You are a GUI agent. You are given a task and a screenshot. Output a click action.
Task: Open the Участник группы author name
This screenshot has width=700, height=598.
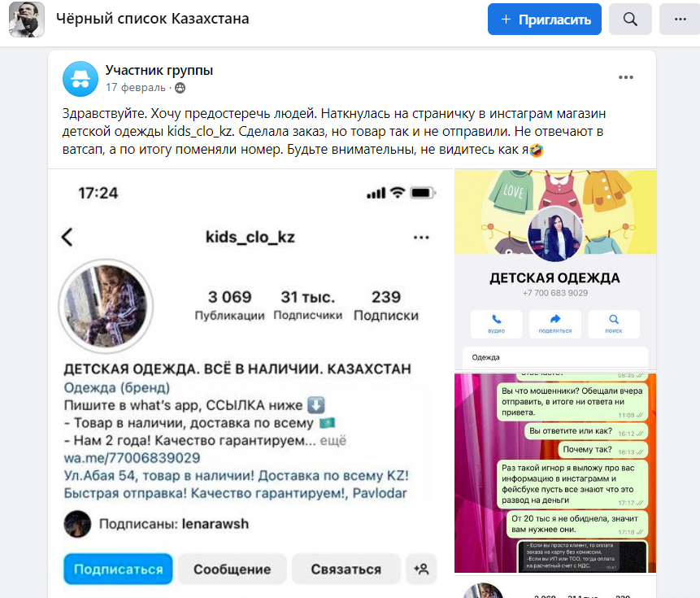coord(159,71)
